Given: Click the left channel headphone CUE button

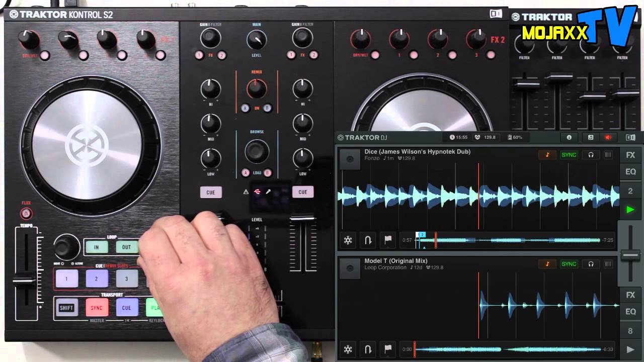Looking at the screenshot, I should coord(211,192).
